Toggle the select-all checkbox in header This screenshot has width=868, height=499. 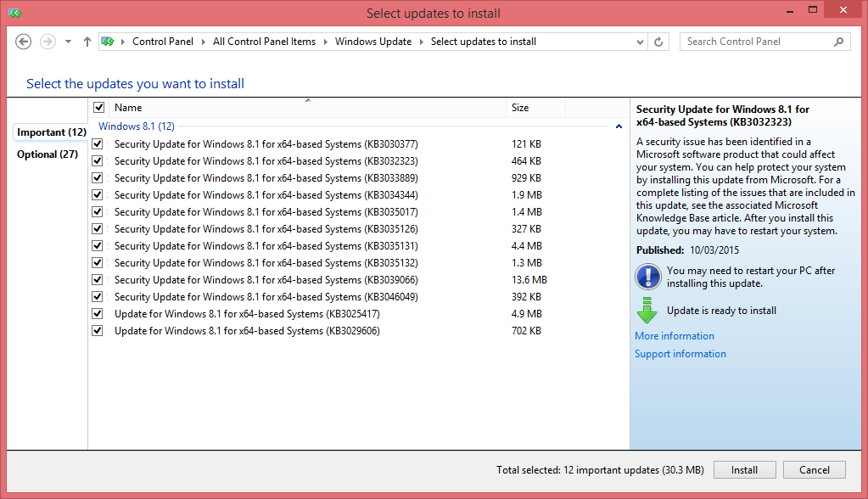point(99,108)
